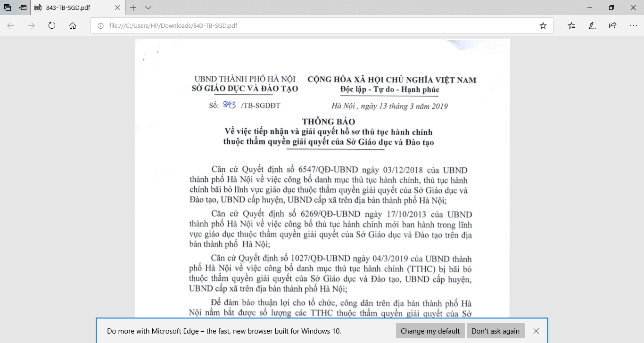This screenshot has height=343, width=644.
Task: Open a new tab with plus button
Action: point(133,8)
